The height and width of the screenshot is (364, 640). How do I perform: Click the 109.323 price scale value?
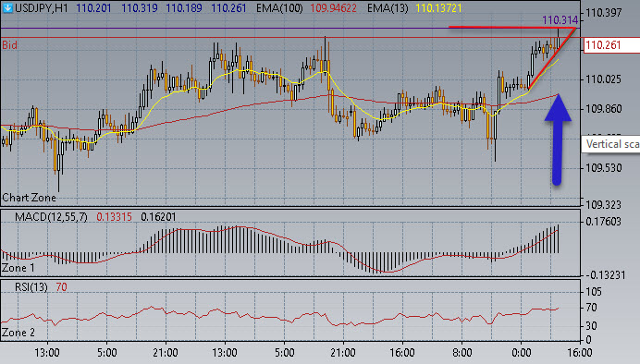603,204
